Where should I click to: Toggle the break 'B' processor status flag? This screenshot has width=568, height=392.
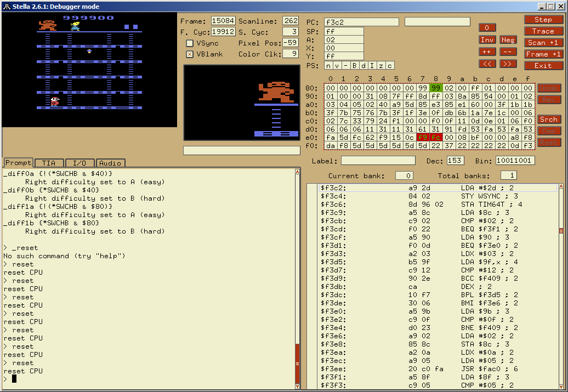coord(354,66)
